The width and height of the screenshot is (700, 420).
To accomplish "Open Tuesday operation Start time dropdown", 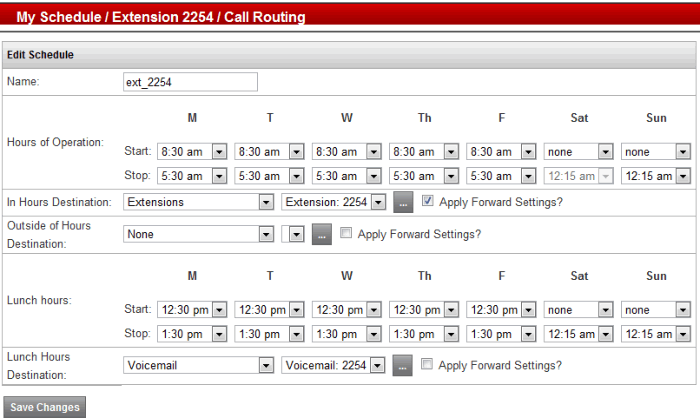I will 269,152.
